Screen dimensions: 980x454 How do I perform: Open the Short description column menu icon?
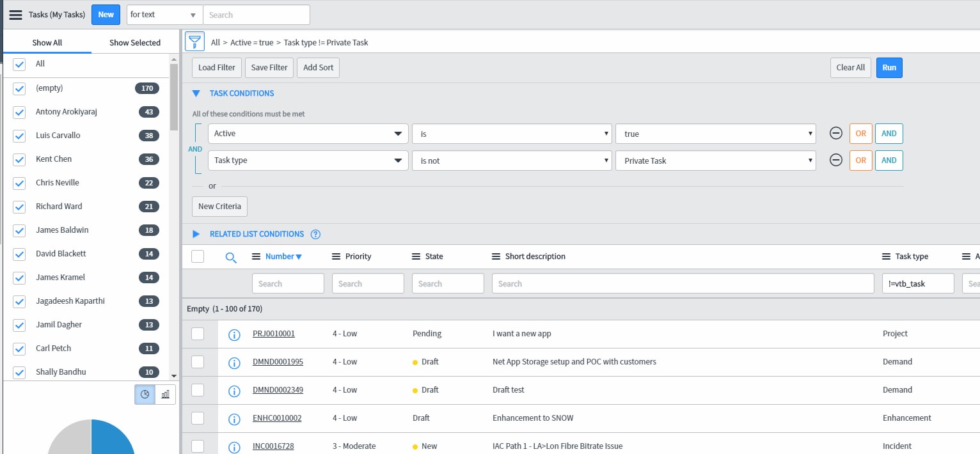point(496,256)
